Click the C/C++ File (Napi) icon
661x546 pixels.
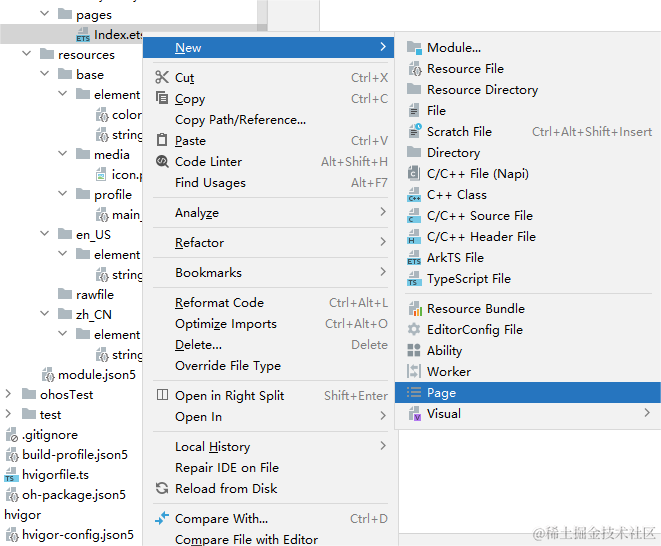tap(414, 173)
